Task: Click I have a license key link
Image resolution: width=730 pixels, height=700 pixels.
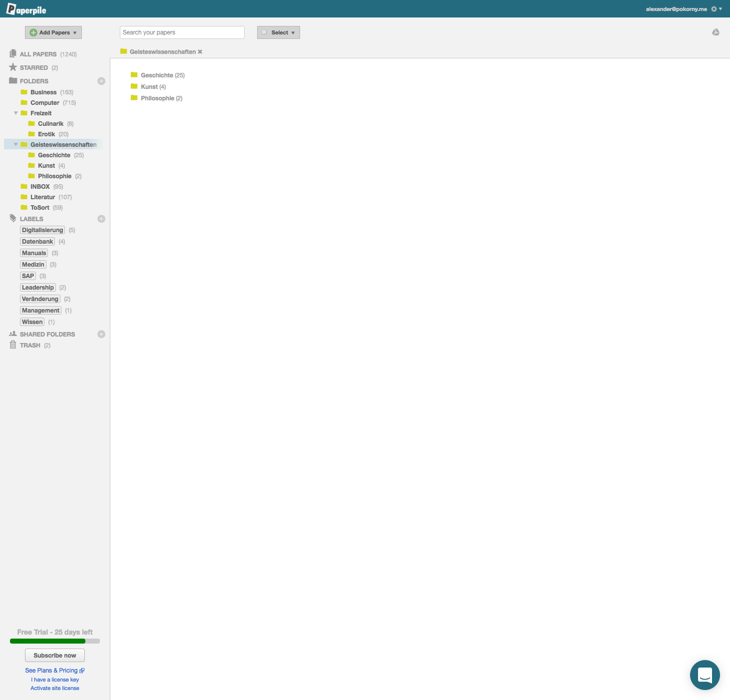Action: click(x=55, y=680)
